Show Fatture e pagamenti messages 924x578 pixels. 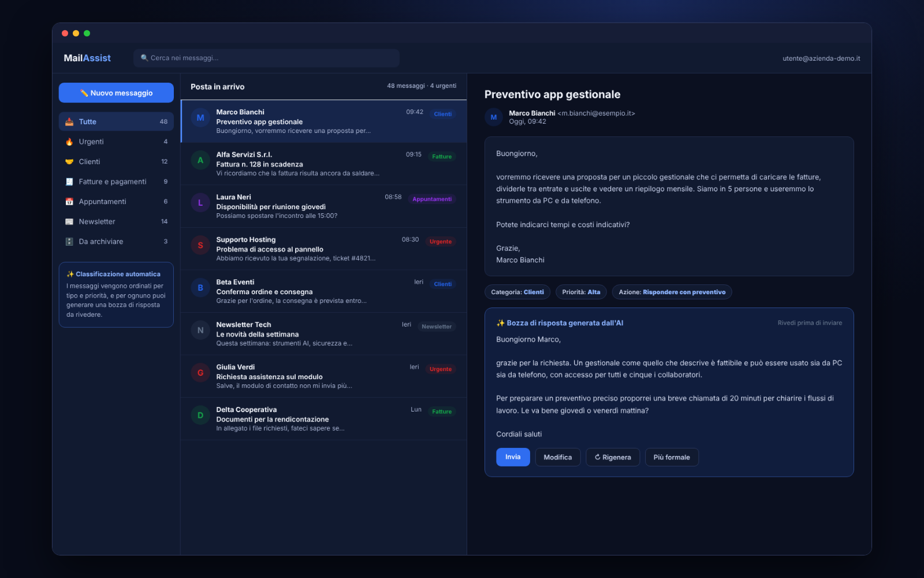click(x=116, y=181)
